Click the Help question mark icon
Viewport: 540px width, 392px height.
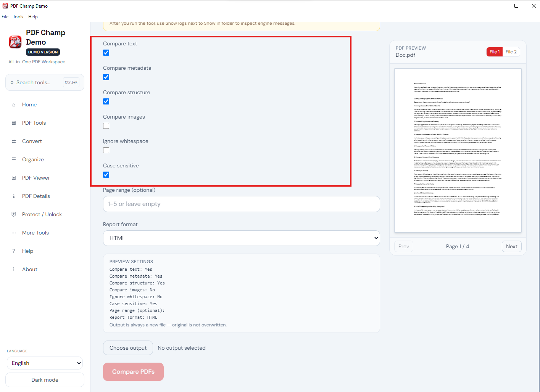(14, 251)
